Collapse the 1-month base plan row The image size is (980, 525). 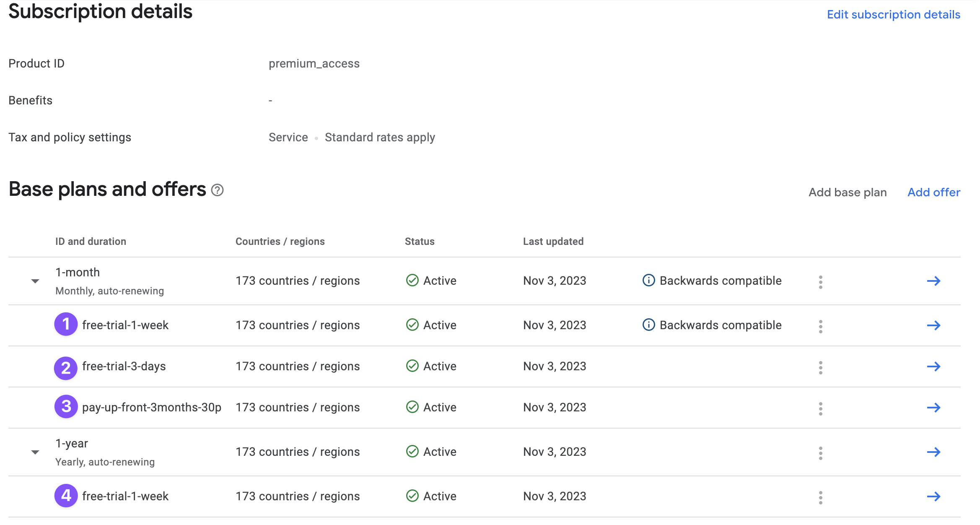click(35, 281)
